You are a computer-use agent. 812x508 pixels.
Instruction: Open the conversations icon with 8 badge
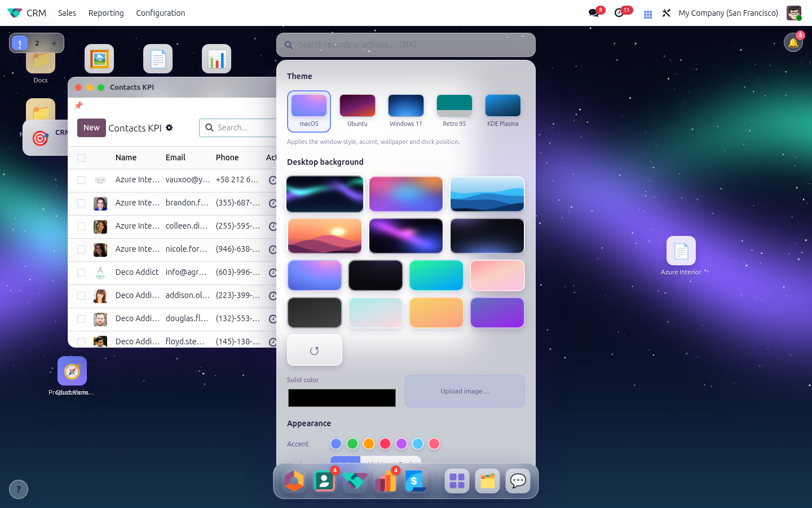pyautogui.click(x=593, y=12)
